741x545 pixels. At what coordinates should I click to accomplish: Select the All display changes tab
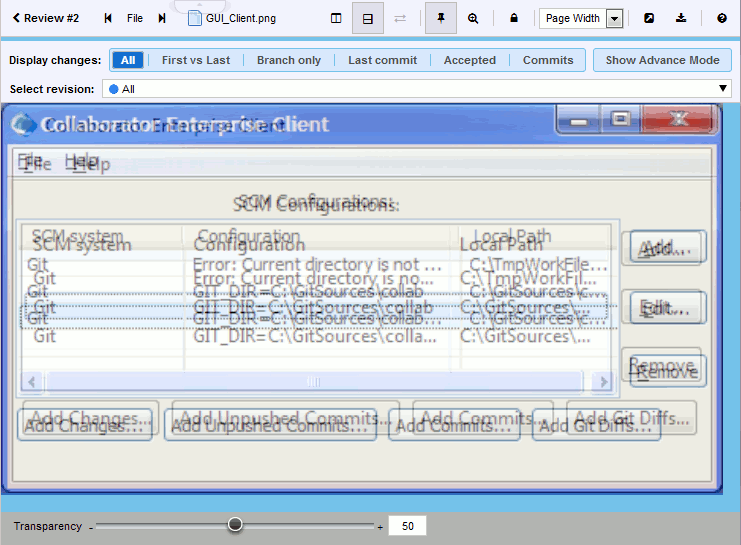[128, 60]
